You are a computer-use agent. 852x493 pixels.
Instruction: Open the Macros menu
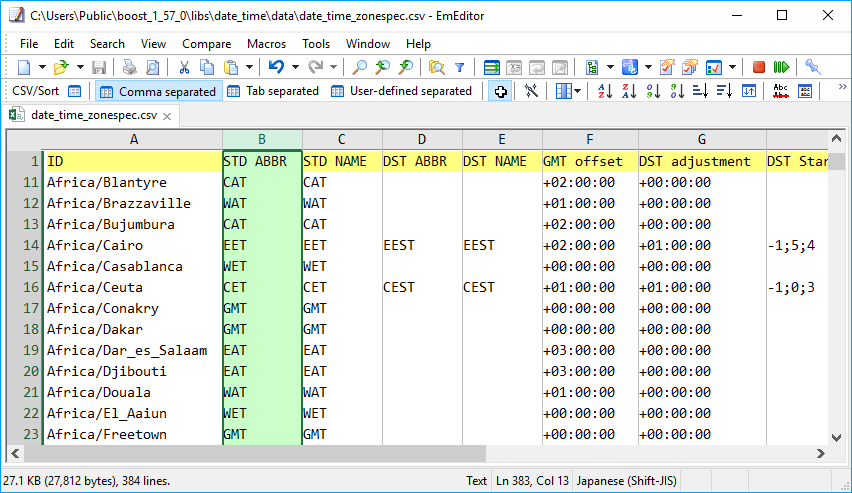click(266, 44)
